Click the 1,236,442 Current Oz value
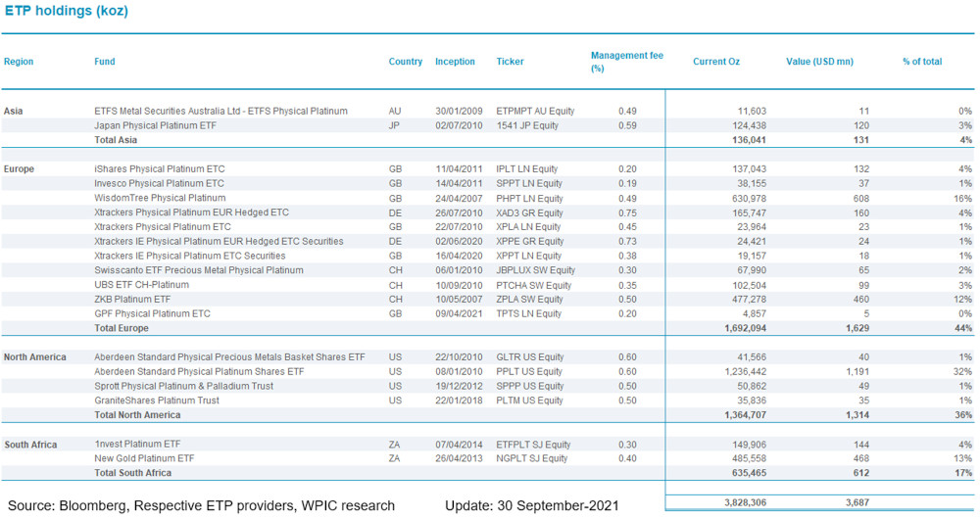 click(746, 372)
